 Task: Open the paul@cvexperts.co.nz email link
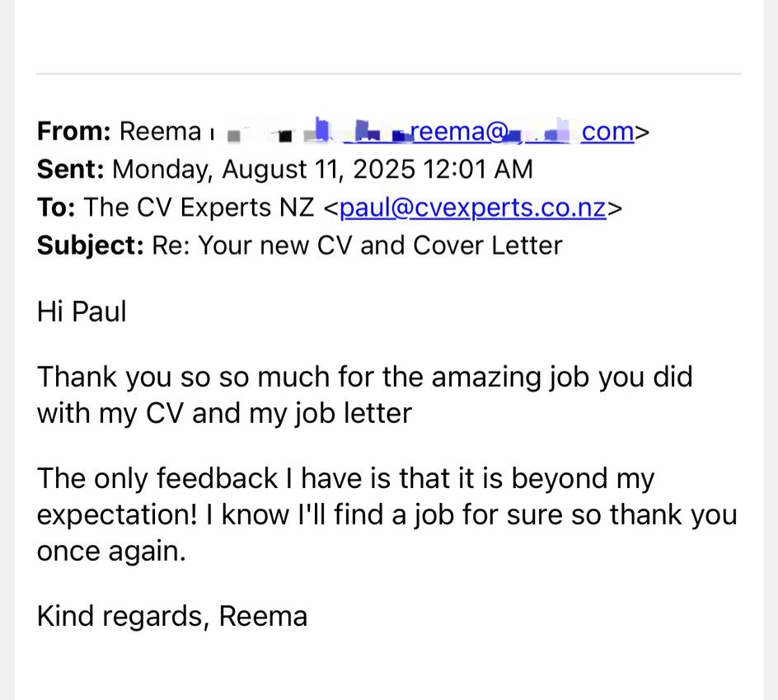click(x=473, y=208)
